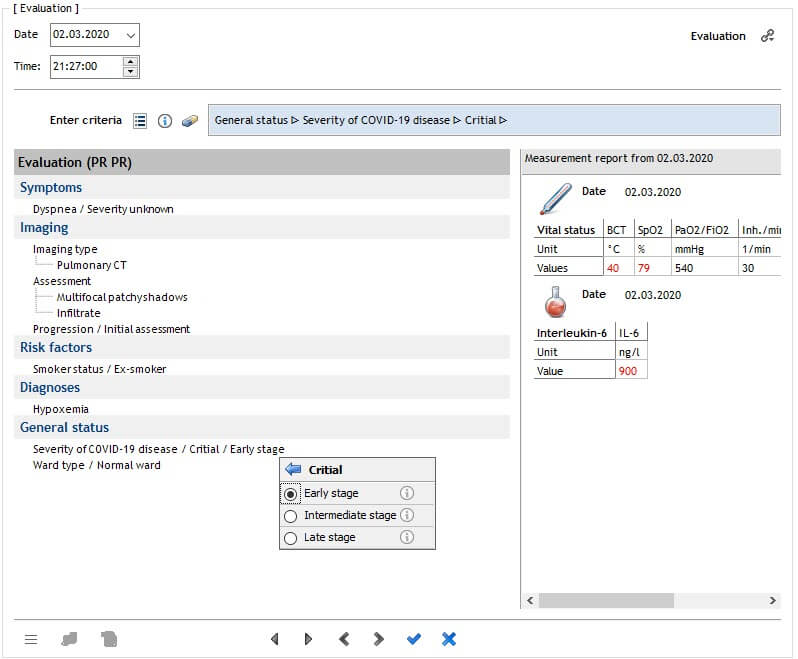Click the link icon next to Evaluation
The image size is (798, 659).
tap(767, 36)
